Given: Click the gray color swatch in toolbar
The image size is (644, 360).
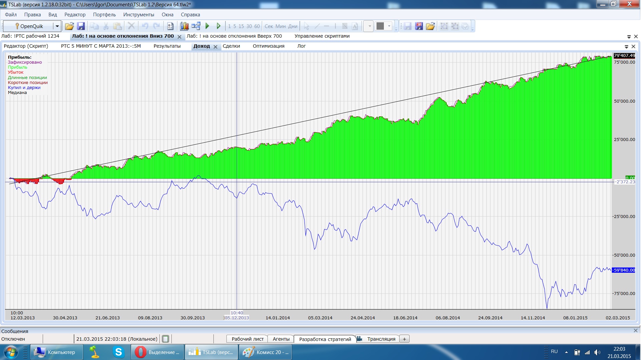Looking at the screenshot, I should click(x=380, y=26).
